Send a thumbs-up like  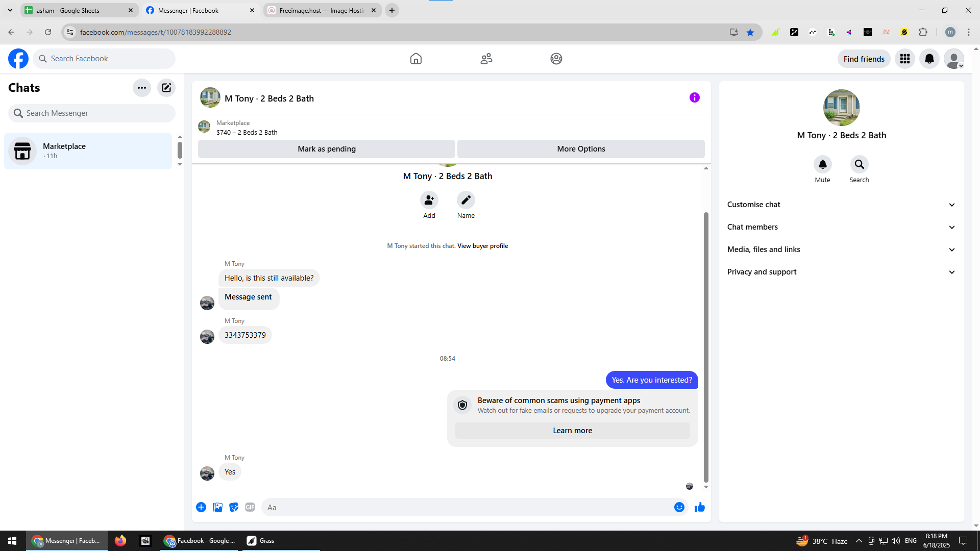click(x=700, y=507)
